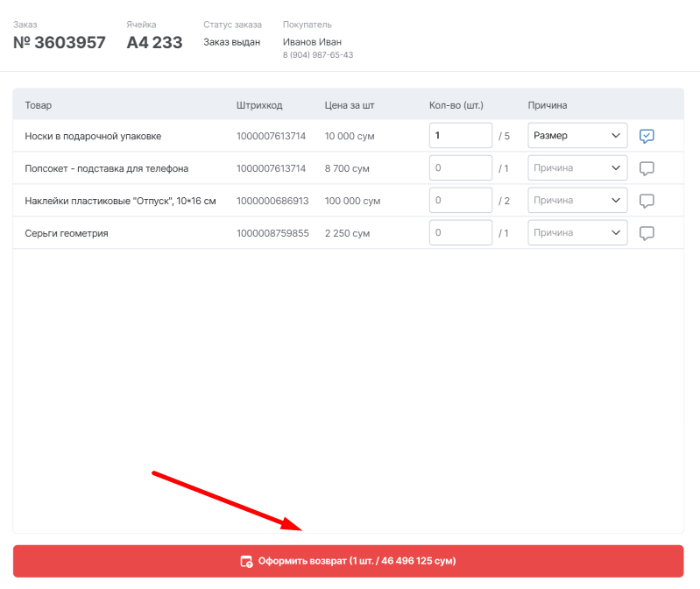The width and height of the screenshot is (700, 589).
Task: Open Причина dropdown for Наклейки row
Action: click(x=577, y=200)
